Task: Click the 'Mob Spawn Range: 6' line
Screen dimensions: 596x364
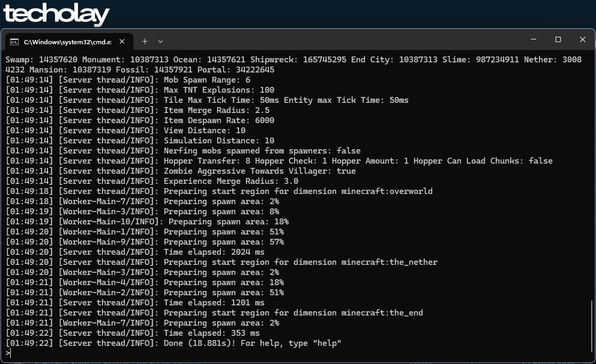Action: [x=128, y=80]
